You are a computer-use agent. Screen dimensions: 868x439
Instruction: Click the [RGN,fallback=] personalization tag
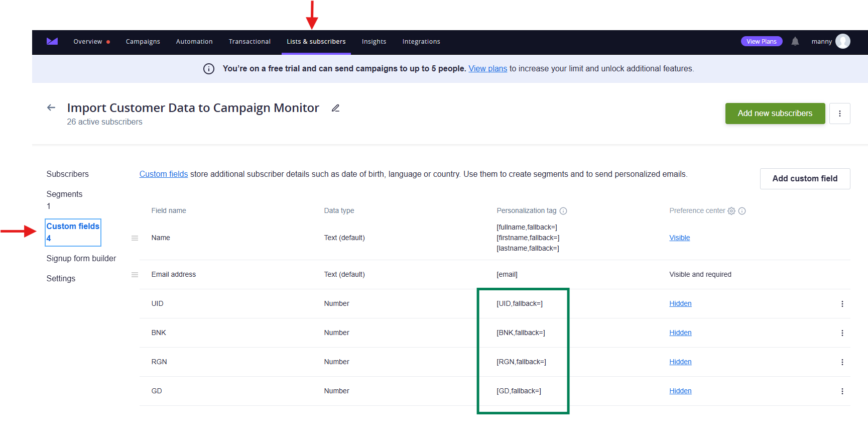point(522,362)
